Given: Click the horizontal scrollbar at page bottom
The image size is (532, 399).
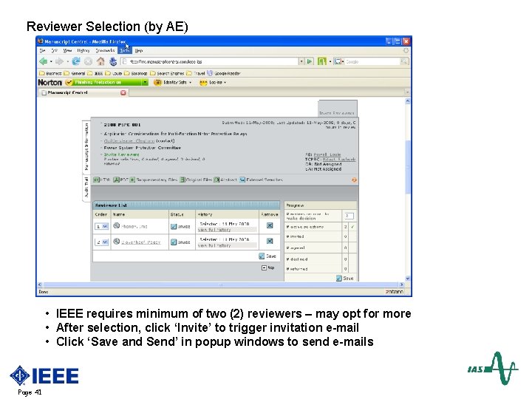Looking at the screenshot, I should pos(220,284).
